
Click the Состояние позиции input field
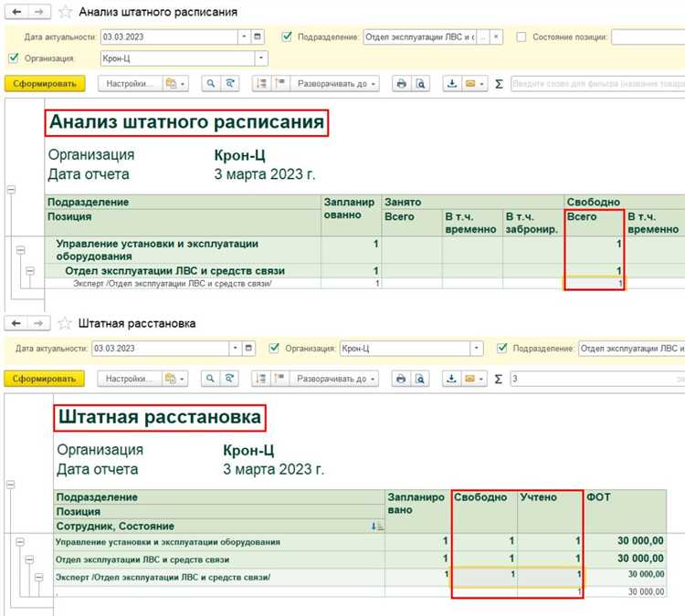tap(648, 37)
